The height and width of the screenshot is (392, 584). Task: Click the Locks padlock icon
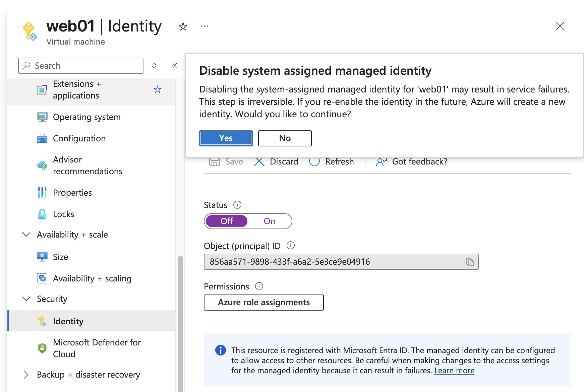click(42, 214)
